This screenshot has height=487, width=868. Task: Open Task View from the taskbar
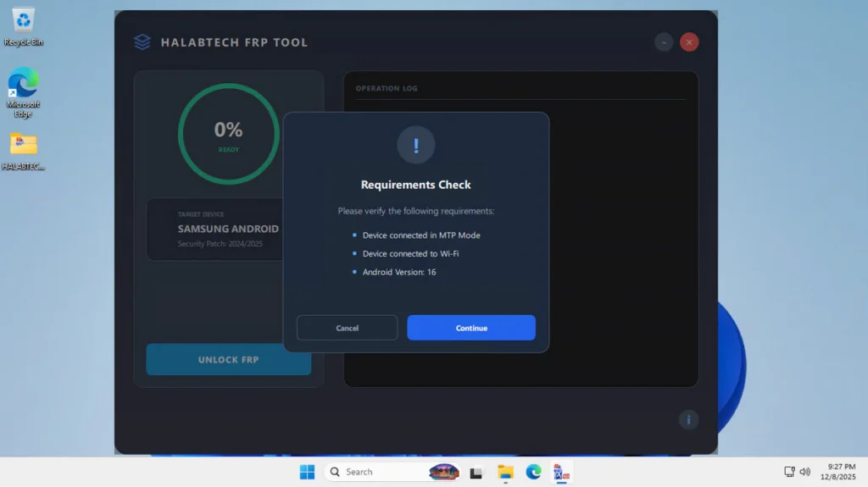click(x=476, y=472)
